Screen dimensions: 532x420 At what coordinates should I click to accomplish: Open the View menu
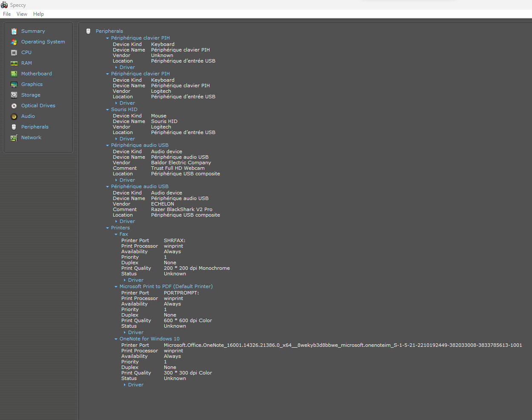point(22,14)
